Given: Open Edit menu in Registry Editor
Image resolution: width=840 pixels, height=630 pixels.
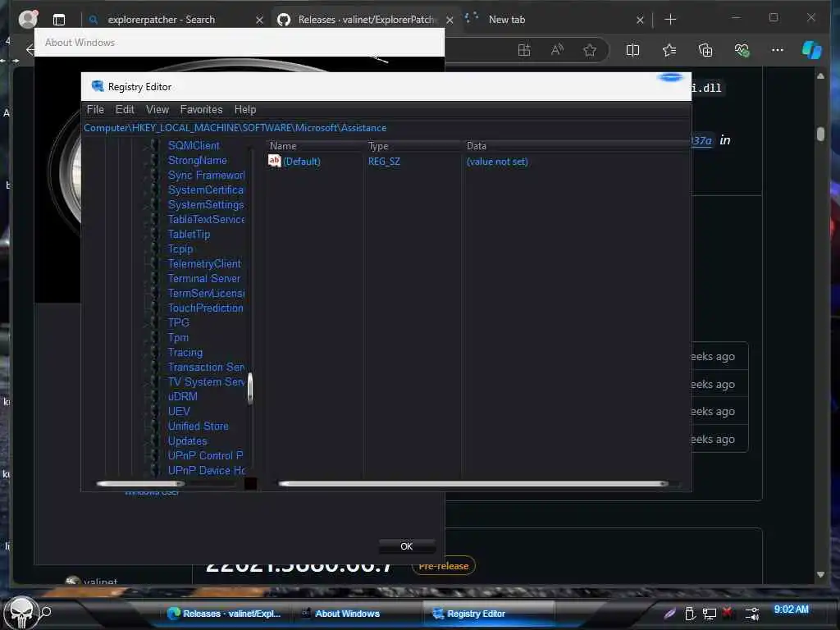Looking at the screenshot, I should (125, 109).
